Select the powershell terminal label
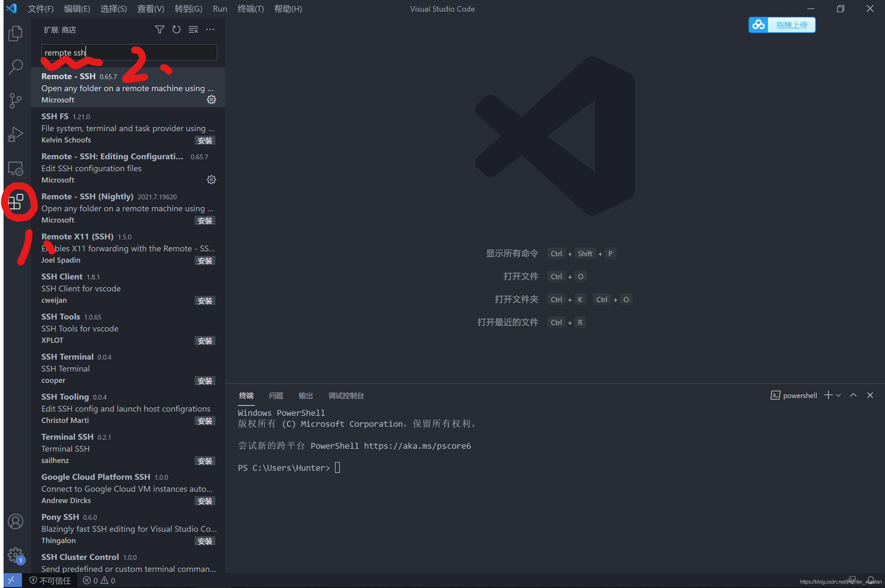Screen dimensions: 885x588 point(793,395)
